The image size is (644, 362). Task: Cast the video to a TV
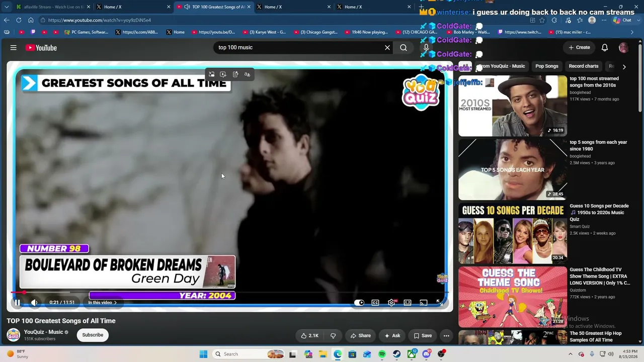pyautogui.click(x=424, y=303)
